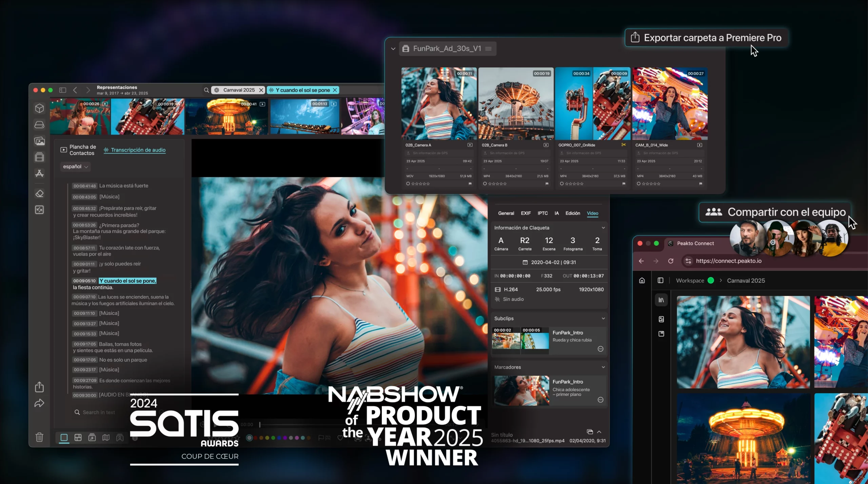Open the film strip video icon in sidebar

pos(39,157)
